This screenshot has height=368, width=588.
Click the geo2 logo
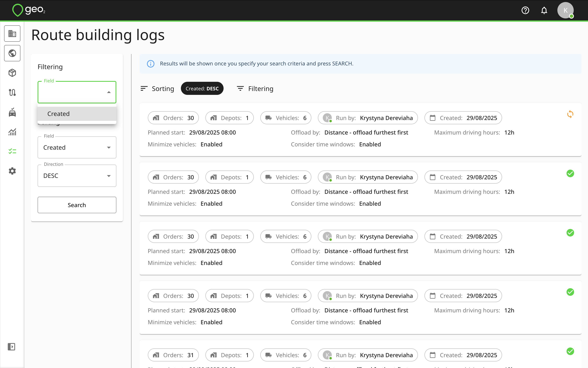pyautogui.click(x=29, y=10)
